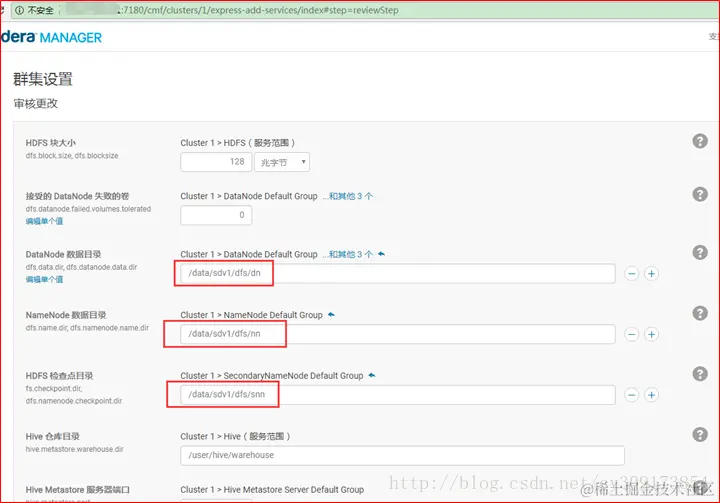
Task: Click the site info icon in address bar
Action: (19, 10)
